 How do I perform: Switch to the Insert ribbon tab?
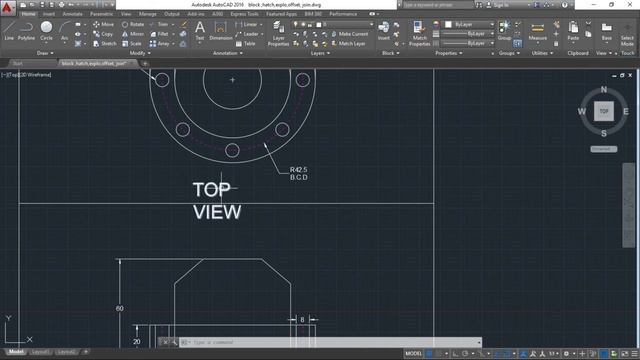pyautogui.click(x=49, y=14)
